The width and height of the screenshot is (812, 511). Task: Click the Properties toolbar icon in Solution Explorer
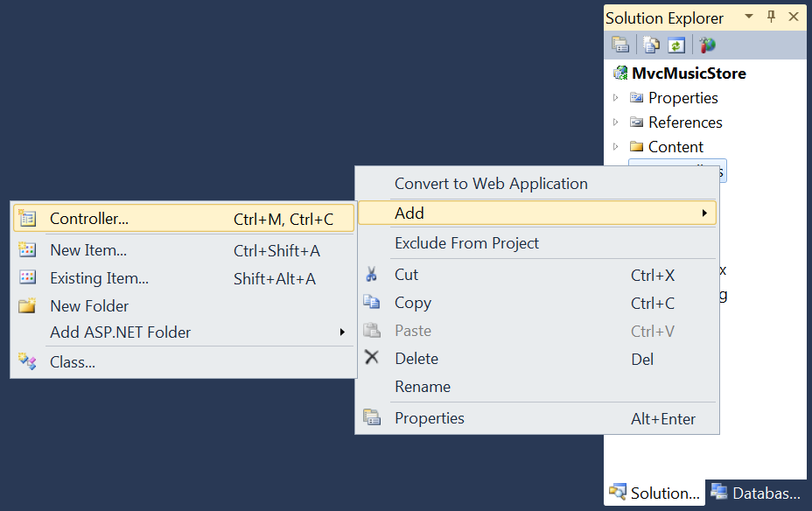click(x=620, y=45)
